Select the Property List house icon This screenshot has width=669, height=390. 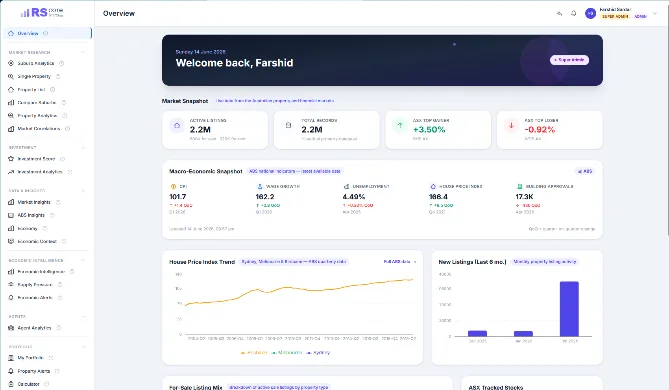(x=11, y=90)
